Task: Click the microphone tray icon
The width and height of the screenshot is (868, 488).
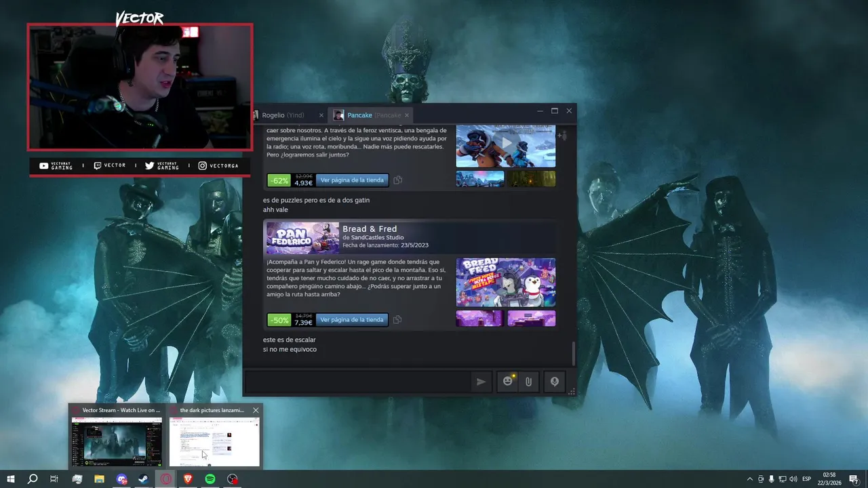Action: (x=771, y=479)
